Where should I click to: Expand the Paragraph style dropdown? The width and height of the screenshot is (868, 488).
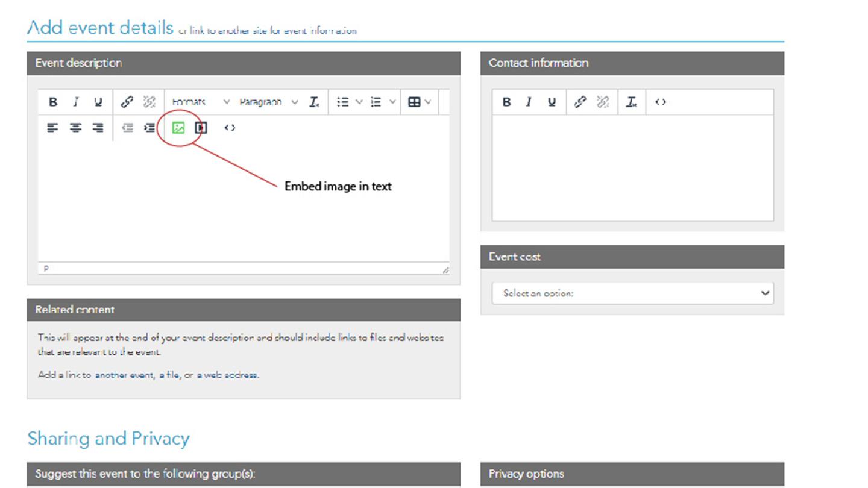click(x=268, y=102)
